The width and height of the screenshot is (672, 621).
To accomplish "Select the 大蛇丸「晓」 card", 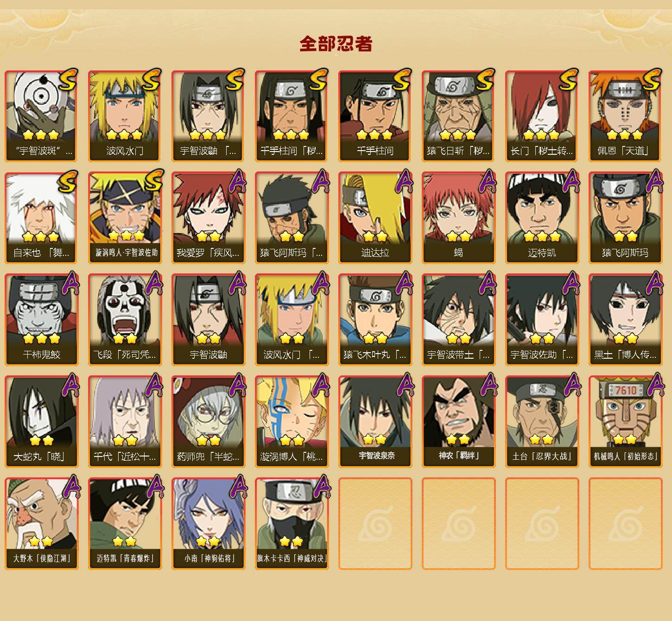I will coord(41,422).
